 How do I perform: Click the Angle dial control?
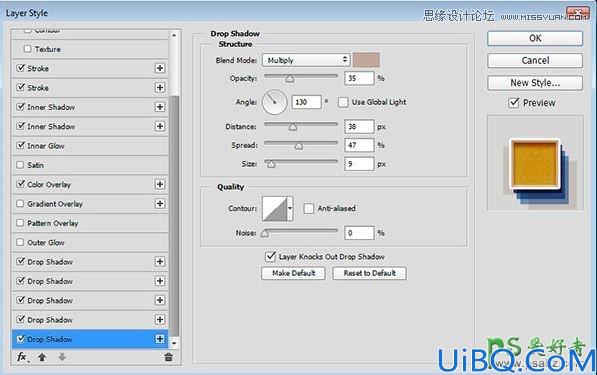[274, 102]
